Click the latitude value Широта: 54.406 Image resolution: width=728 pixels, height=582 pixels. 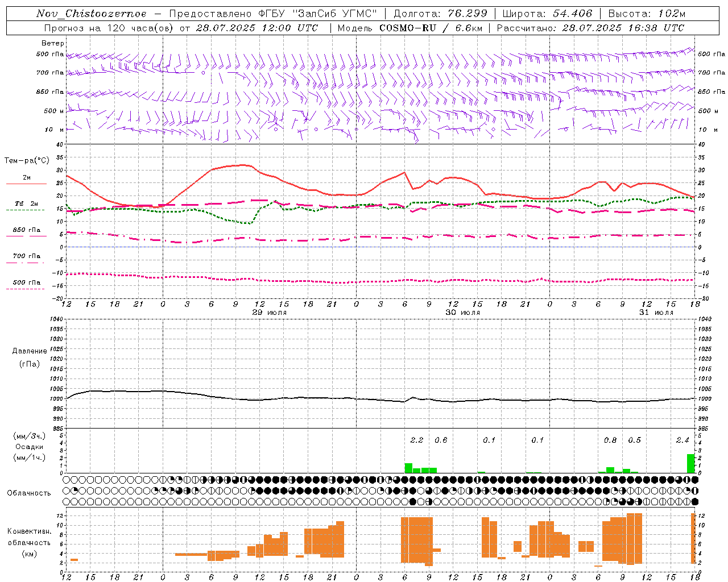pyautogui.click(x=547, y=14)
